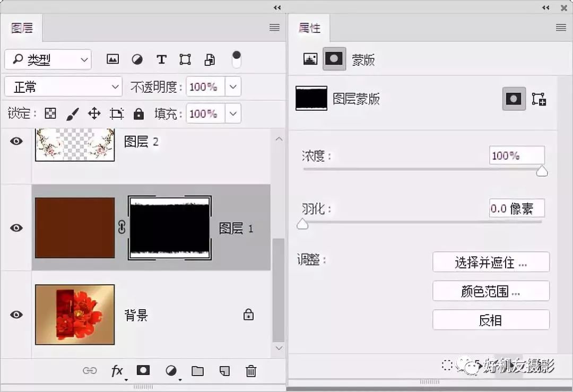Click the mask thumbnail of 图层 1

click(x=169, y=227)
